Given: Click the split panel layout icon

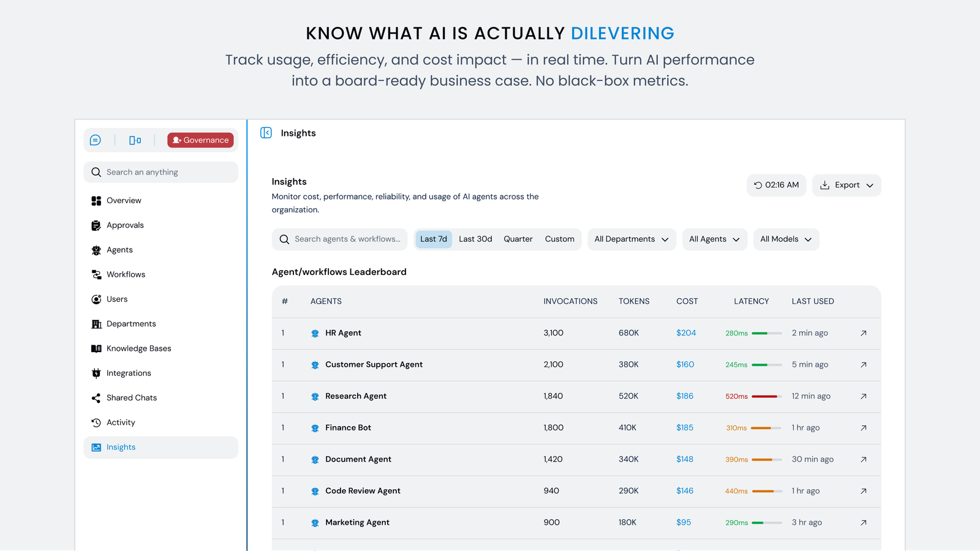Looking at the screenshot, I should (135, 140).
